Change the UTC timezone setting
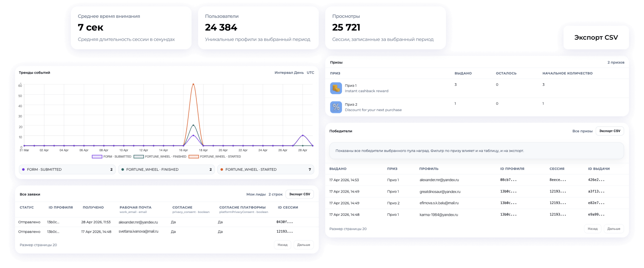The height and width of the screenshot is (268, 644). (x=310, y=73)
